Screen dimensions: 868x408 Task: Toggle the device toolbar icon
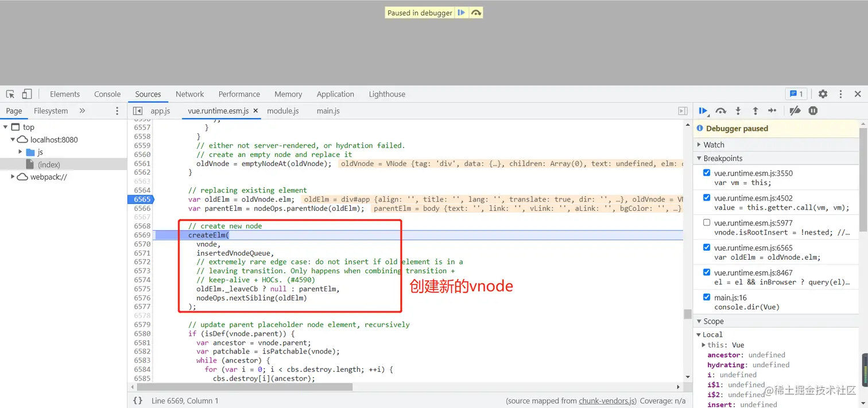point(26,94)
